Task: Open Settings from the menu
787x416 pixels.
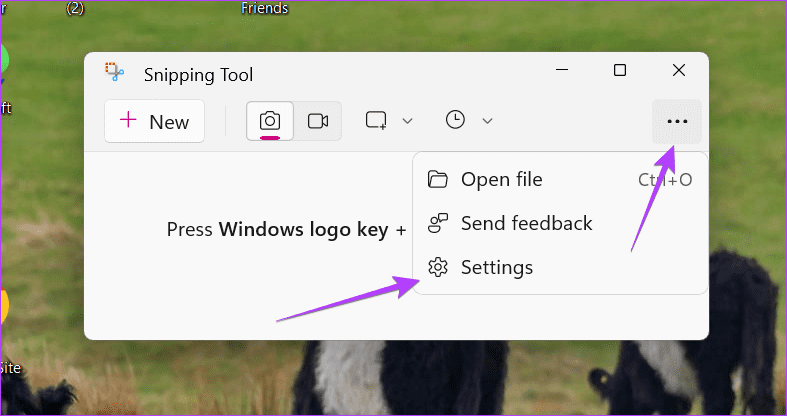Action: (560, 267)
